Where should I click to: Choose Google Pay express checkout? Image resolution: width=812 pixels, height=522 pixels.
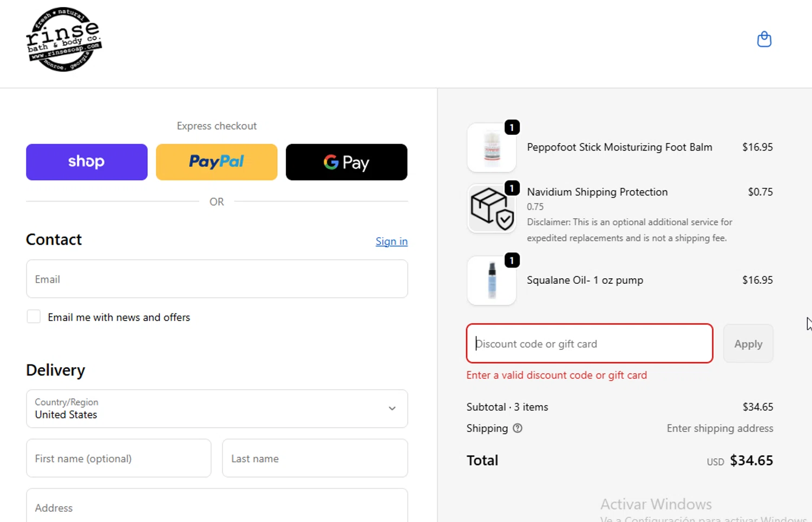(346, 162)
